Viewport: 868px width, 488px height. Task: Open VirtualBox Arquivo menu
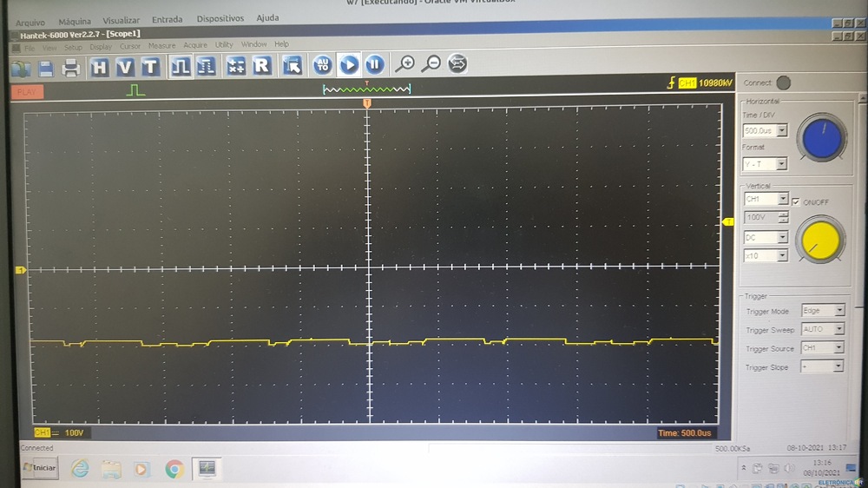pos(30,23)
